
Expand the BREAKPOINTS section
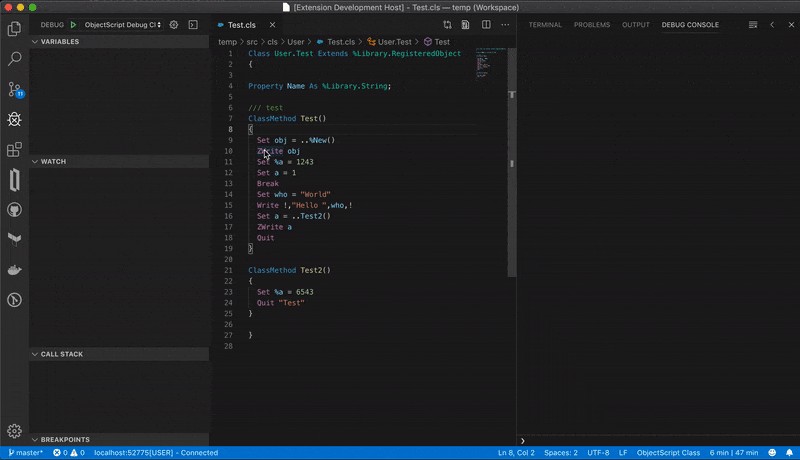64,439
